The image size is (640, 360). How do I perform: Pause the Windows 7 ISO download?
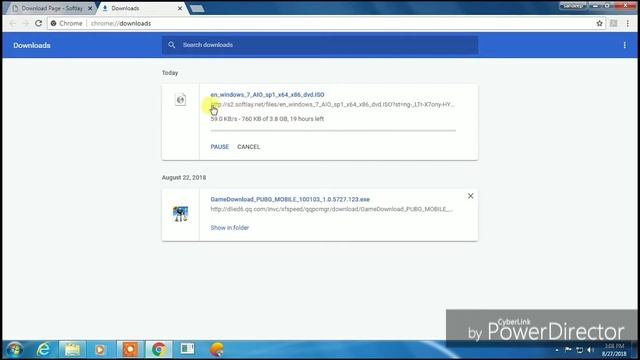(220, 147)
